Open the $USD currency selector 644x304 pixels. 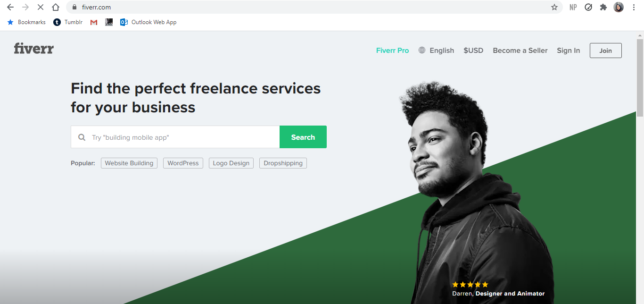click(x=473, y=51)
